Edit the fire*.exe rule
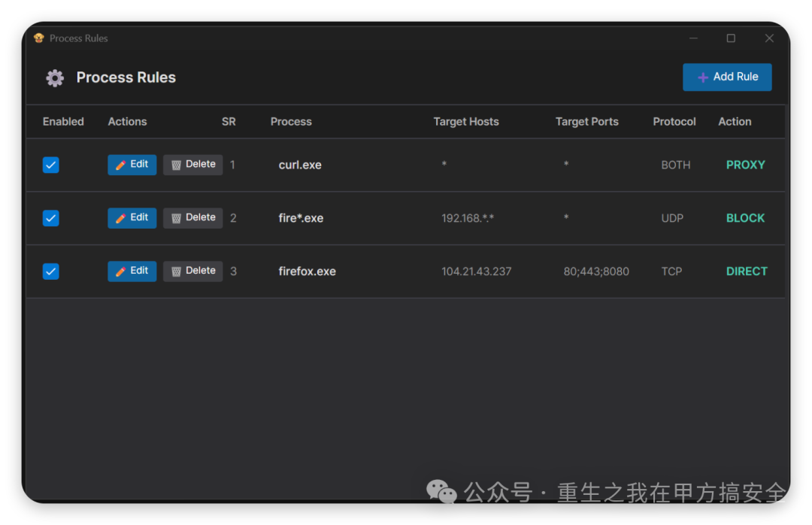Image resolution: width=812 pixels, height=525 pixels. 132,218
